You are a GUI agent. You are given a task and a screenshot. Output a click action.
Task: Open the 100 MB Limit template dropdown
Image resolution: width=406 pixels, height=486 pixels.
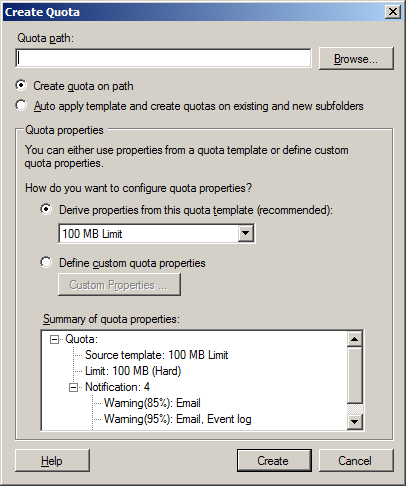coord(246,233)
